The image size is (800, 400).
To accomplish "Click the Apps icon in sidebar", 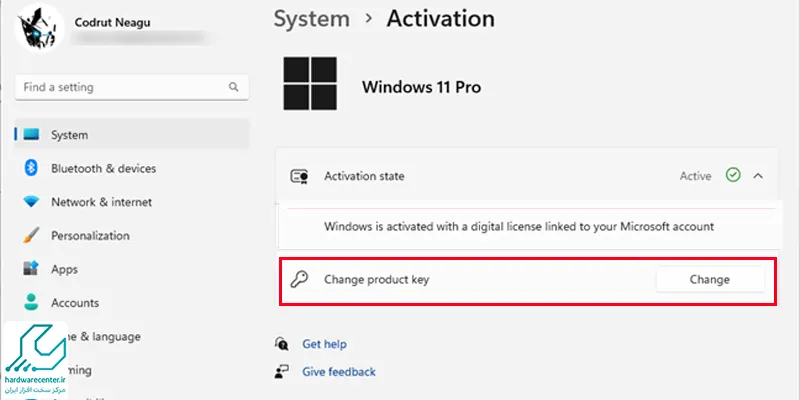I will tap(31, 268).
